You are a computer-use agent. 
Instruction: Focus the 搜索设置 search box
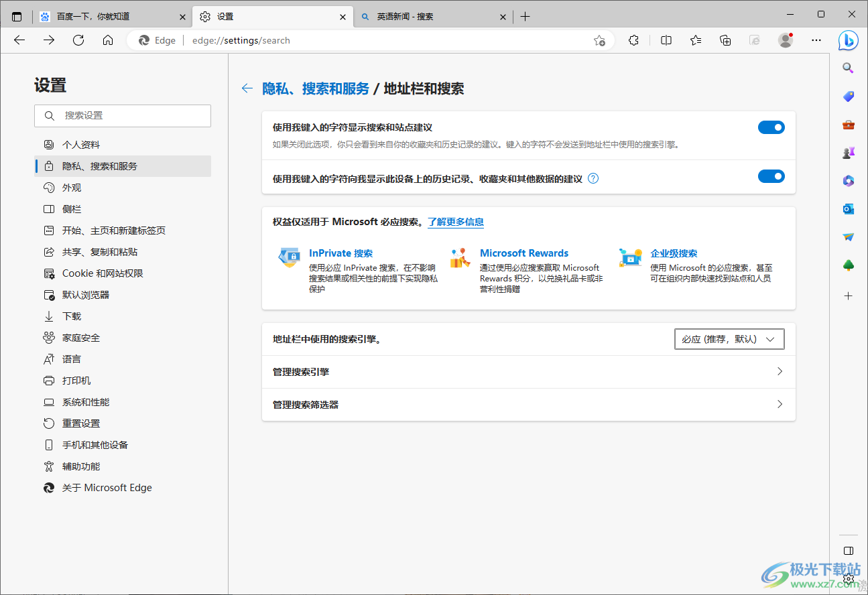pos(123,116)
